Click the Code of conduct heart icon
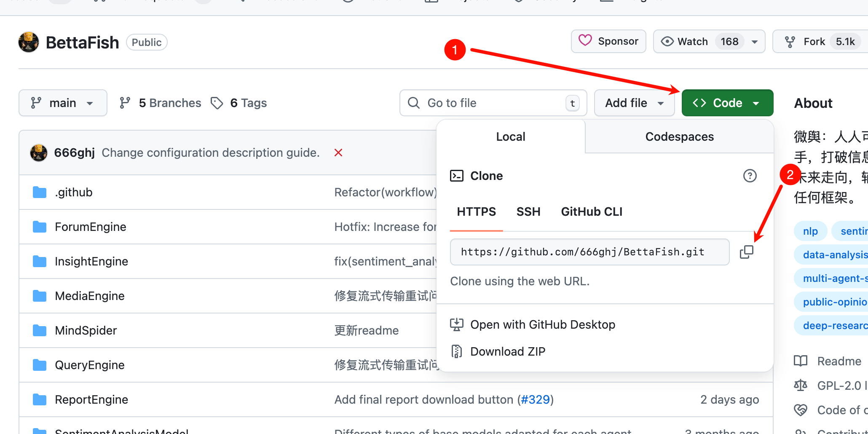The width and height of the screenshot is (868, 434). pos(801,410)
